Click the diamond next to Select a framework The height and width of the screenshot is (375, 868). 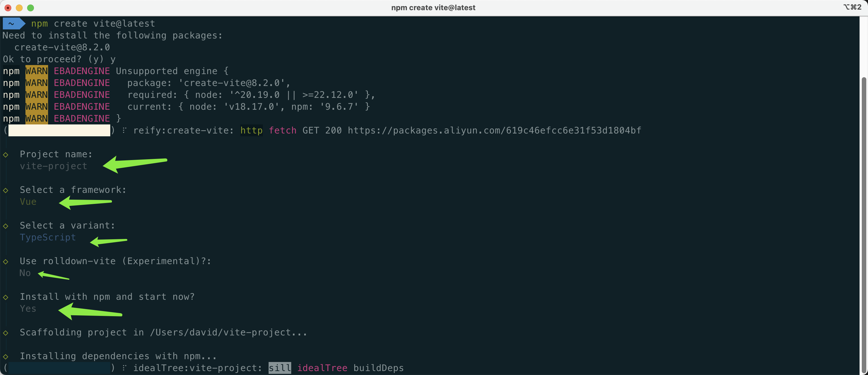coord(6,190)
